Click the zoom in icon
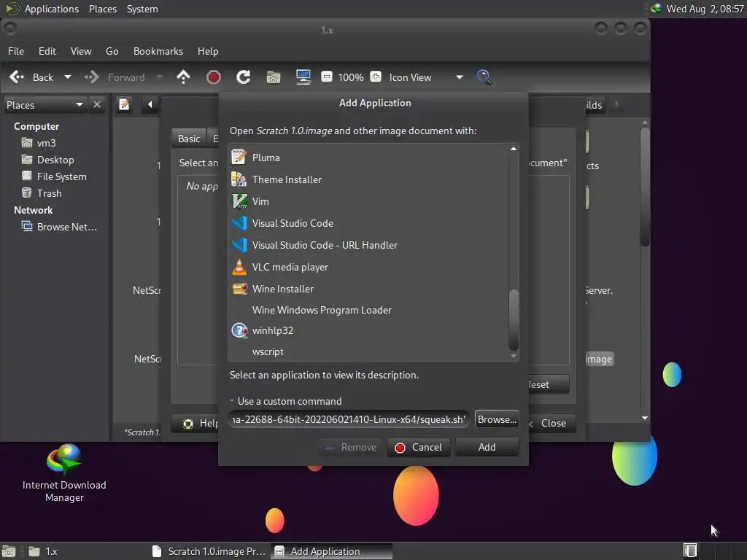 [376, 77]
